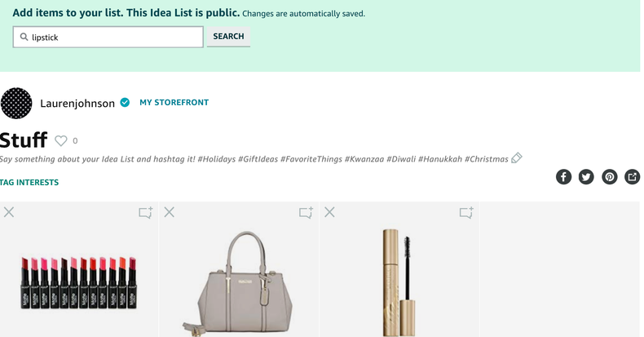Add a comment to the mascara item

[x=466, y=213]
